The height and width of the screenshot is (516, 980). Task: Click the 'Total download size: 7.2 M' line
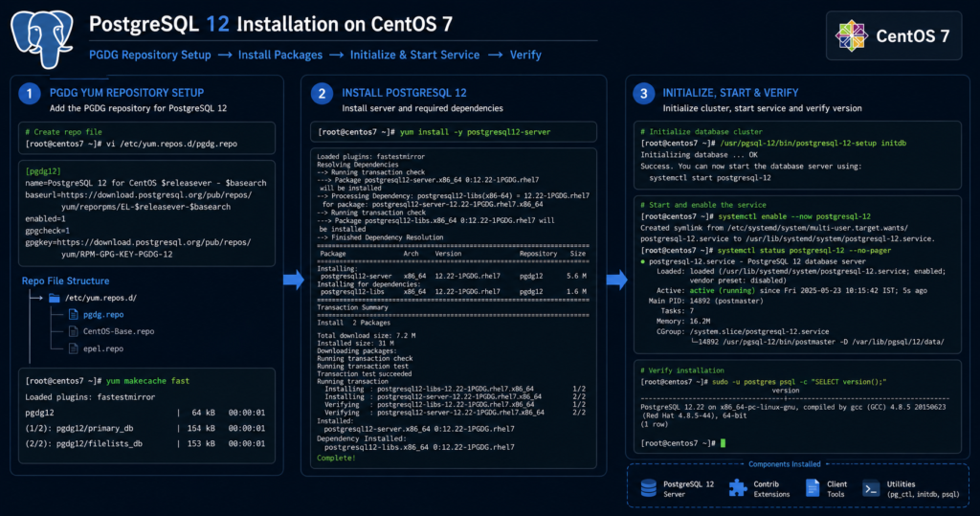tap(367, 336)
